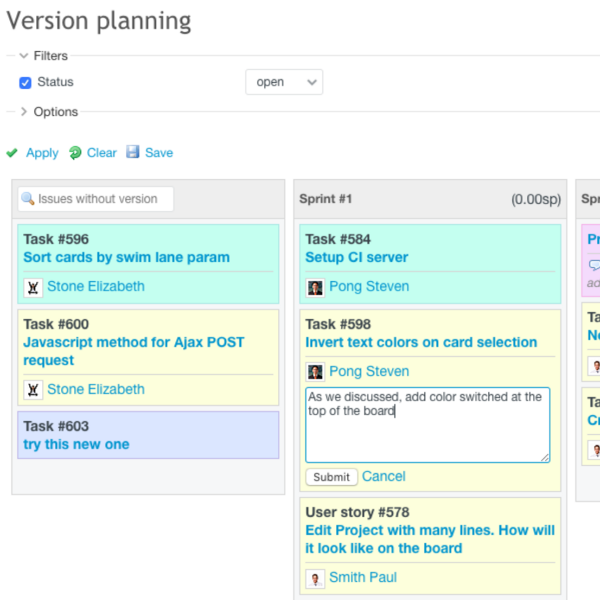
Task: Open 'Invert text colors on card selection' link
Action: click(421, 342)
